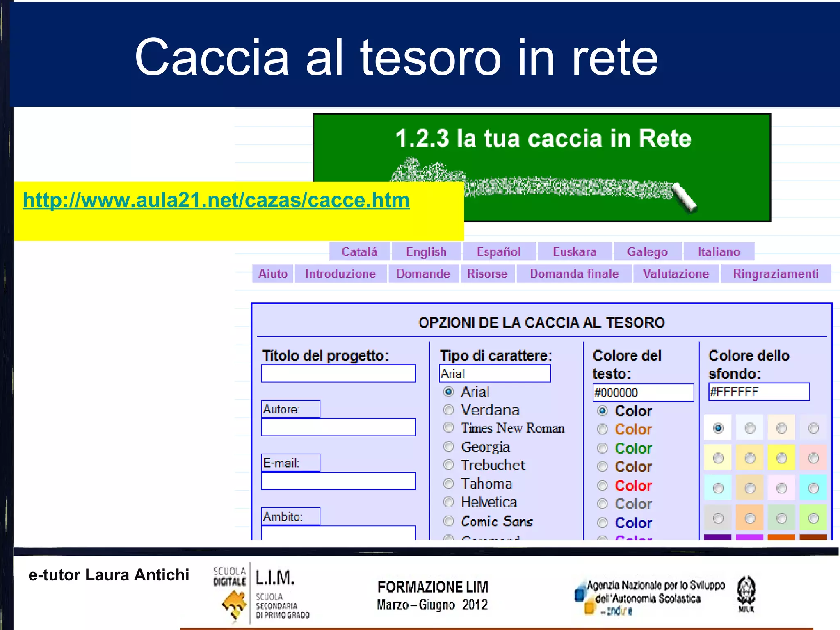Image resolution: width=840 pixels, height=630 pixels.
Task: Click the 'OPZIONI DE LA CACCIA AL TESORO' heading
Action: point(541,323)
